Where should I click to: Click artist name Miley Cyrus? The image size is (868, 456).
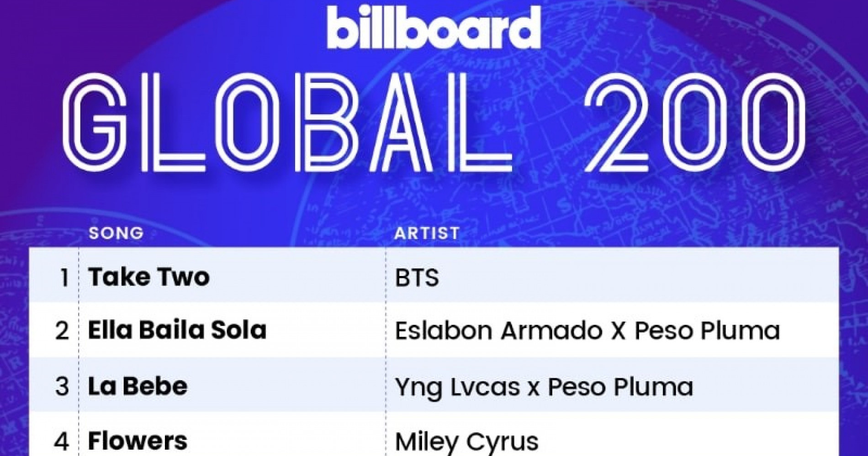click(x=466, y=442)
